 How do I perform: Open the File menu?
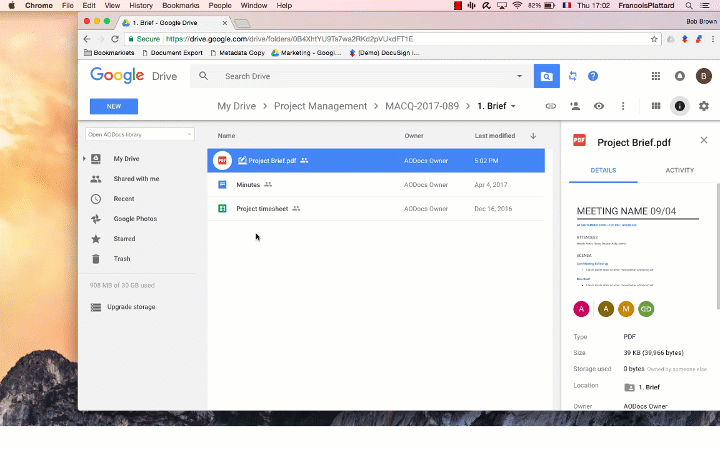point(68,6)
